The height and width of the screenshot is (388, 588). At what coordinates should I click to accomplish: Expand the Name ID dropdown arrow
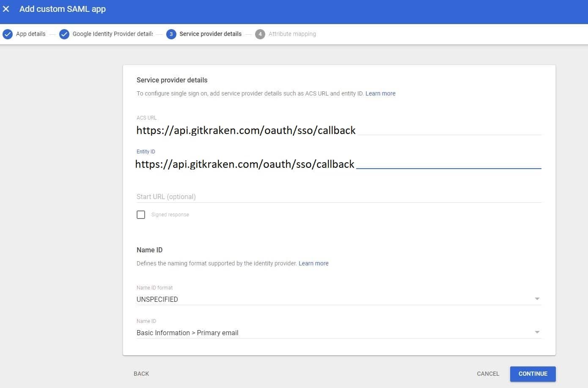[x=537, y=332]
